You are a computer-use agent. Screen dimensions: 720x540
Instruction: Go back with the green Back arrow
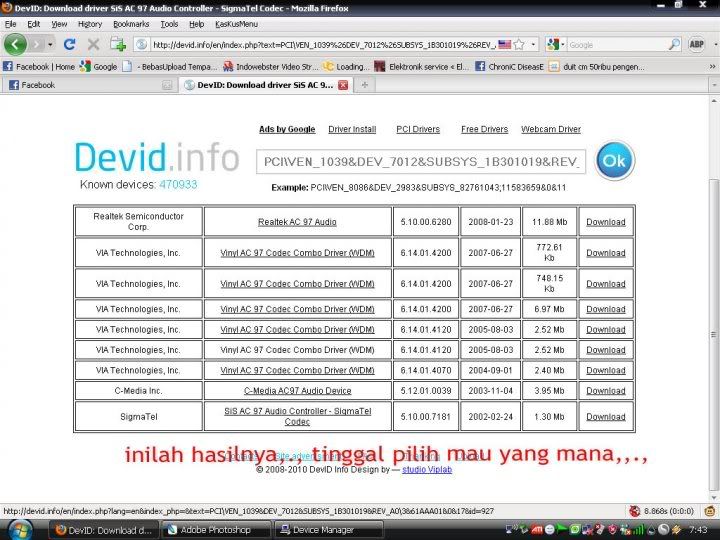[x=16, y=45]
